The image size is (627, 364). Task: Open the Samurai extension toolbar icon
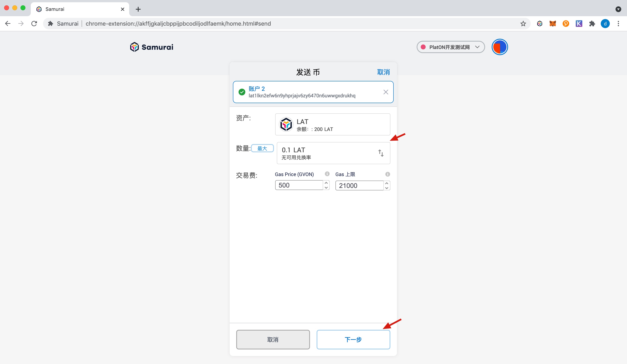540,24
